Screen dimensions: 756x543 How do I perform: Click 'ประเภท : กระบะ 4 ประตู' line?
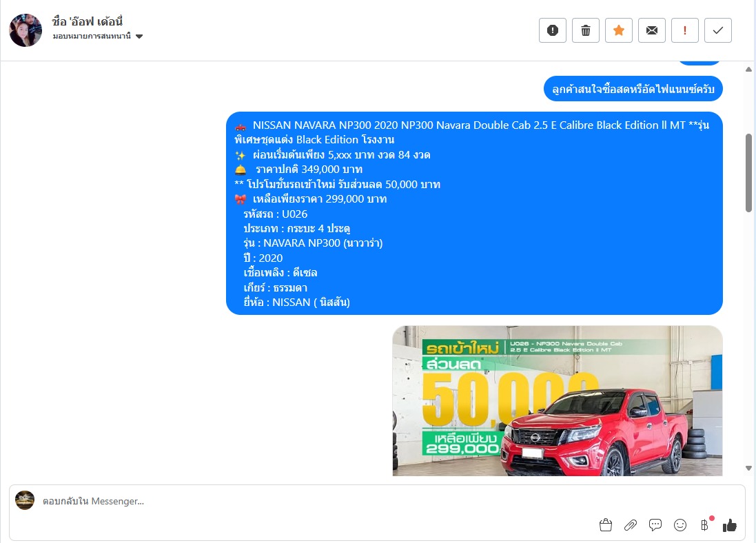point(296,228)
